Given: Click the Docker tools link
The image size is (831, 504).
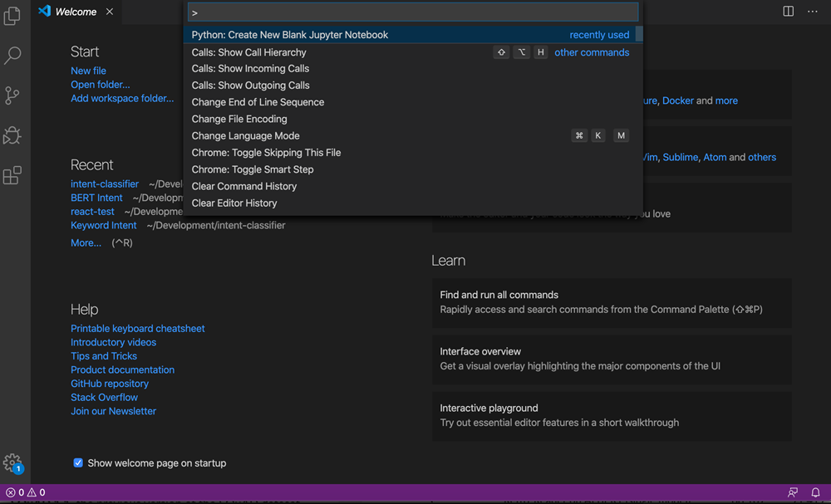Looking at the screenshot, I should 678,100.
